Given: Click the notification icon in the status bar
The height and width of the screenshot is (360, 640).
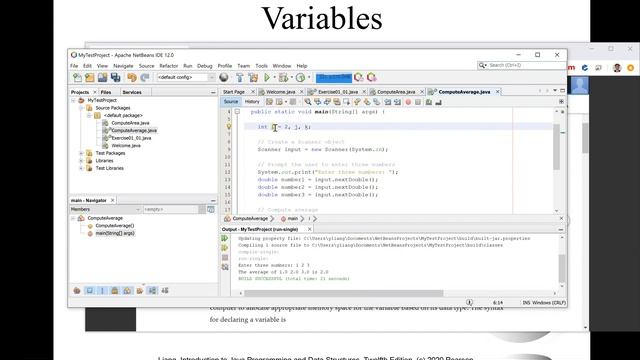Looking at the screenshot, I should pyautogui.click(x=469, y=302).
